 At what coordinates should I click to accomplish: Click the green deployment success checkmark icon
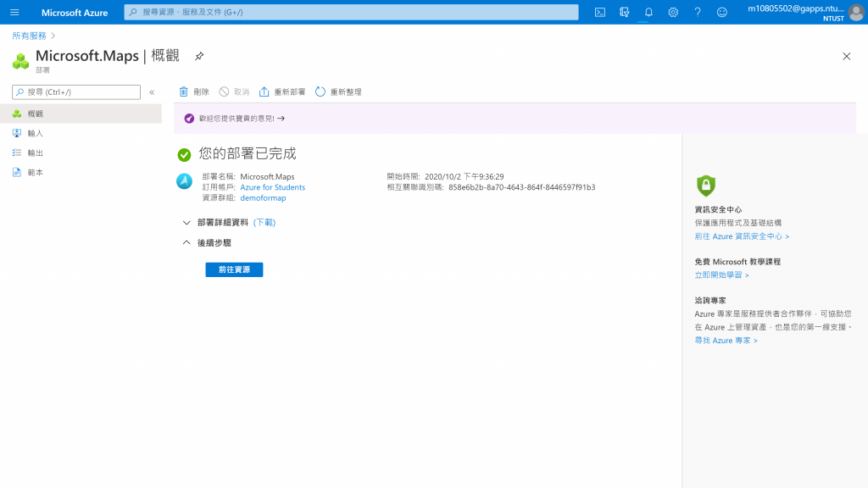pyautogui.click(x=184, y=155)
